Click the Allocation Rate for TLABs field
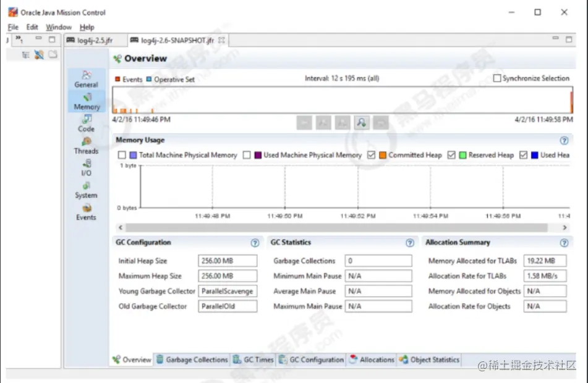The image size is (588, 383). click(545, 276)
